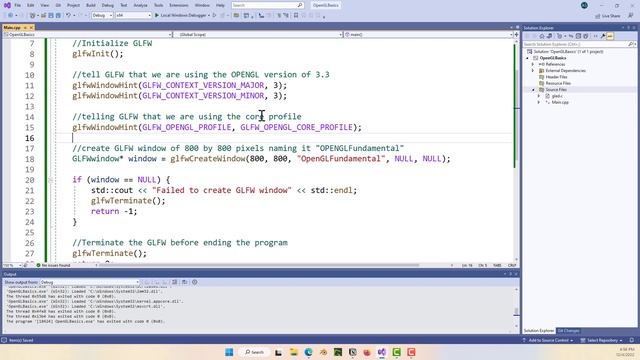Viewport: 640px width, 360px height.
Task: Expand the External Dependencies node
Action: click(x=532, y=71)
